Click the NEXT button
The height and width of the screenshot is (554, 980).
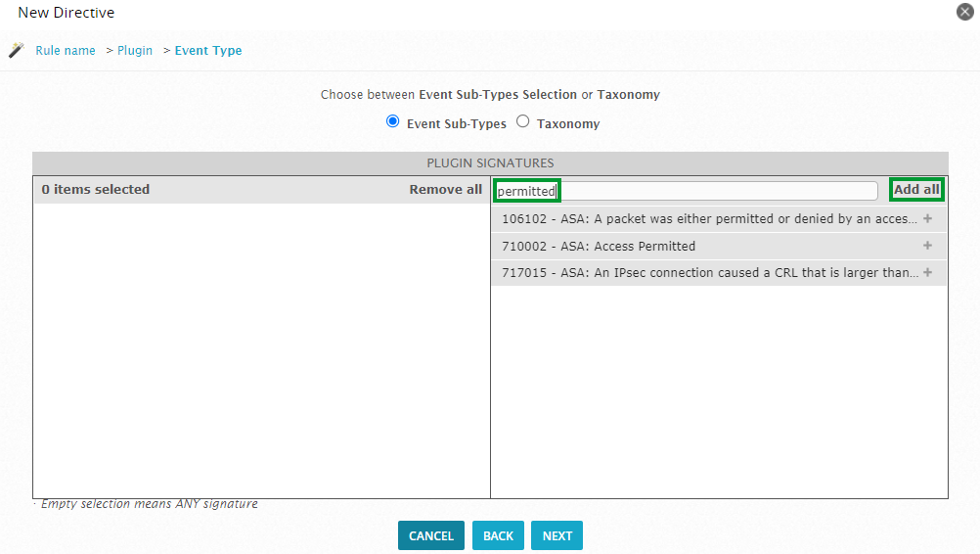tap(557, 535)
